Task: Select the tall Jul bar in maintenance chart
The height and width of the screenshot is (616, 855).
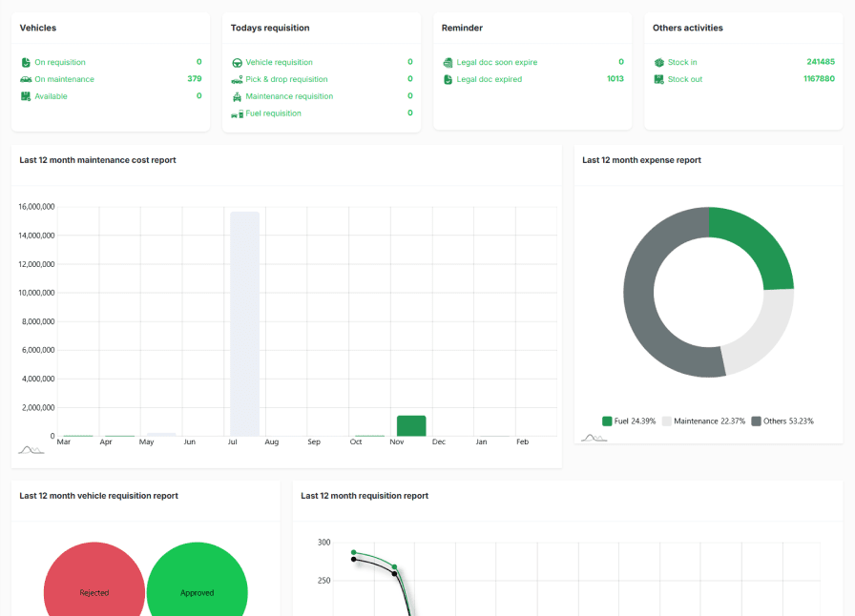Action: tap(244, 323)
